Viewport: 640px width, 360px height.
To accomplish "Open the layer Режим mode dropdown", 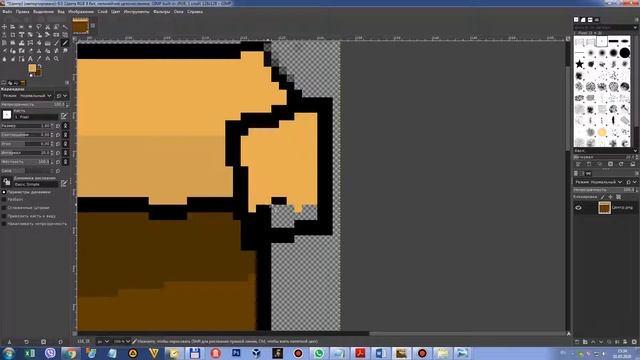I will pyautogui.click(x=599, y=182).
